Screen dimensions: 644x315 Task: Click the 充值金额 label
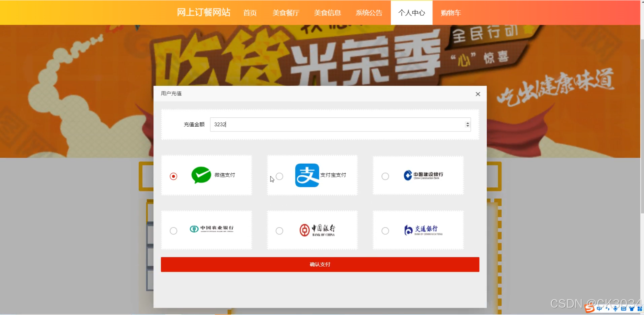[194, 125]
